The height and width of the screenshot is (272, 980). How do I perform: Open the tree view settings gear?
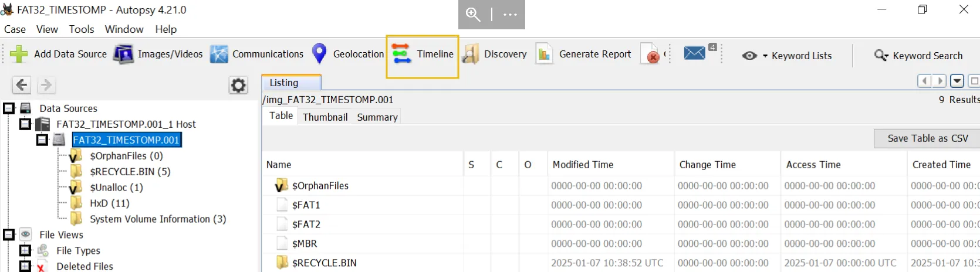point(238,86)
